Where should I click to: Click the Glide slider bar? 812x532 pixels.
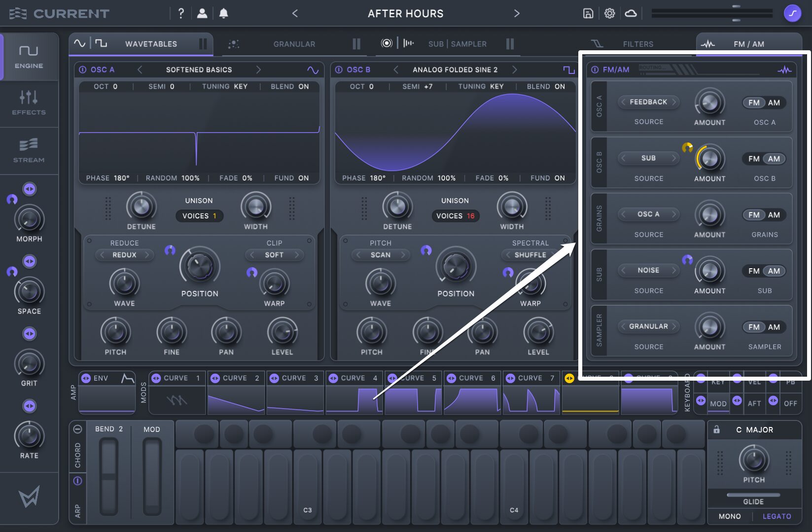point(753,495)
